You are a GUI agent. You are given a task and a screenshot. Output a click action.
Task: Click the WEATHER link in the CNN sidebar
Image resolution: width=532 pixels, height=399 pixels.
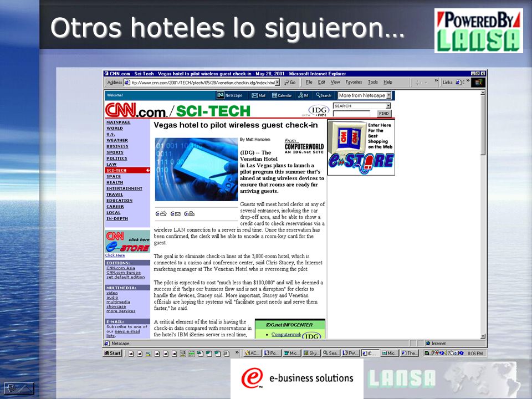pyautogui.click(x=117, y=140)
